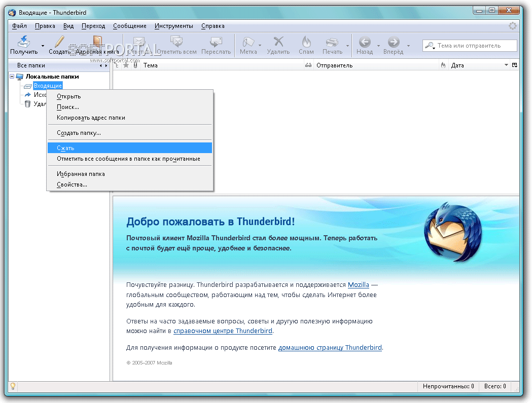Toggle Избранная папка in context menu
The image size is (532, 403).
tap(130, 174)
